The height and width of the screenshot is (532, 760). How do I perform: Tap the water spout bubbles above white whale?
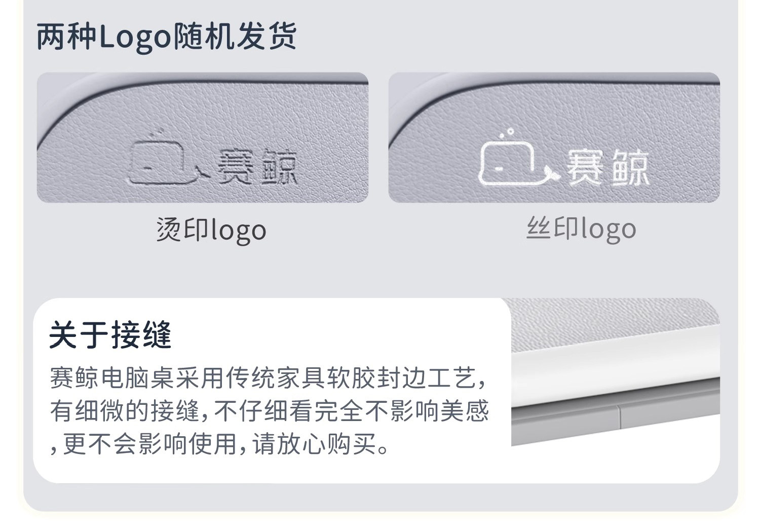point(507,133)
